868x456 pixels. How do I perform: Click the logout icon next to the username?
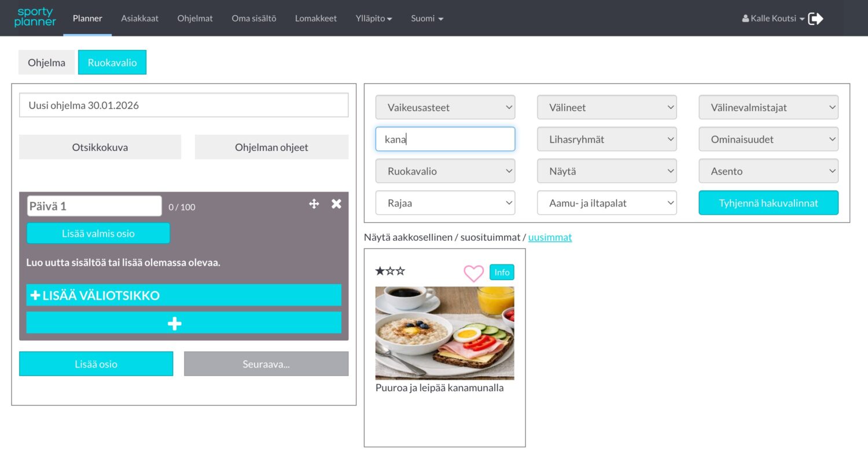point(815,19)
